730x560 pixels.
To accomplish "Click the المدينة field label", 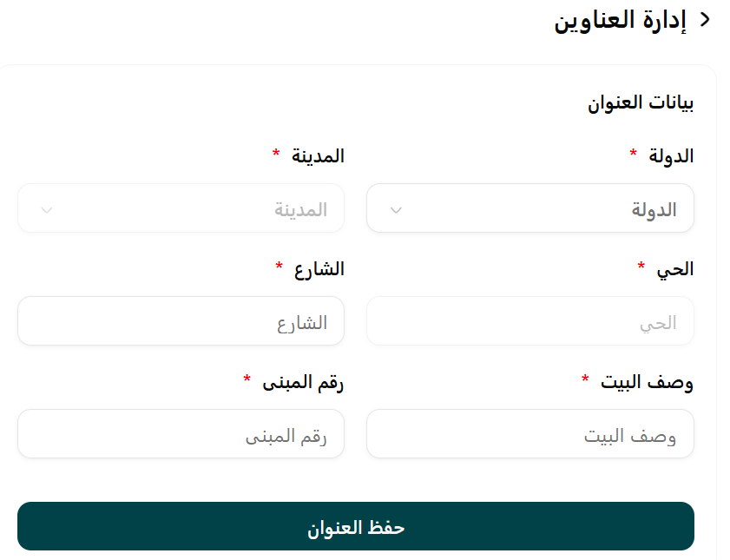I will 317,155.
